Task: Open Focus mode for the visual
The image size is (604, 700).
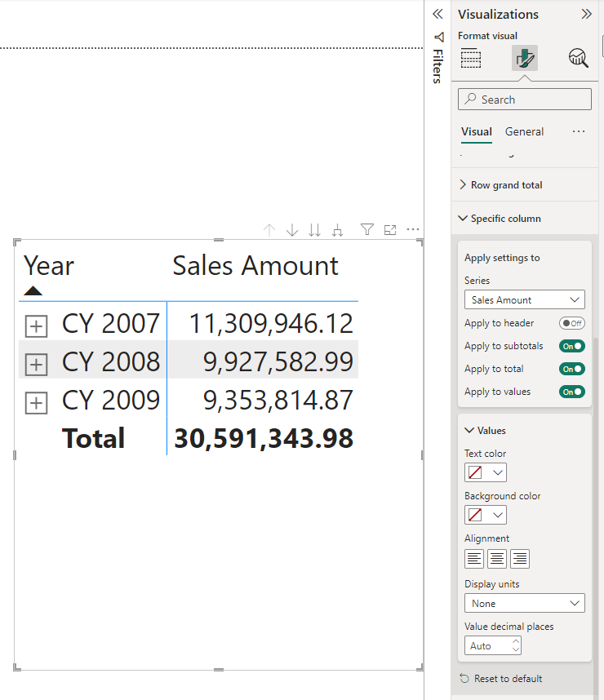Action: [x=390, y=230]
